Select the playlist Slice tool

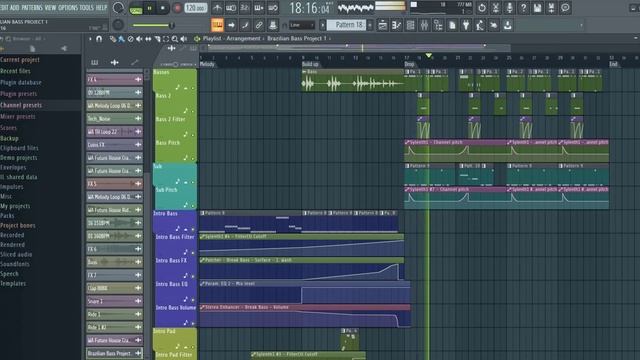[157, 39]
